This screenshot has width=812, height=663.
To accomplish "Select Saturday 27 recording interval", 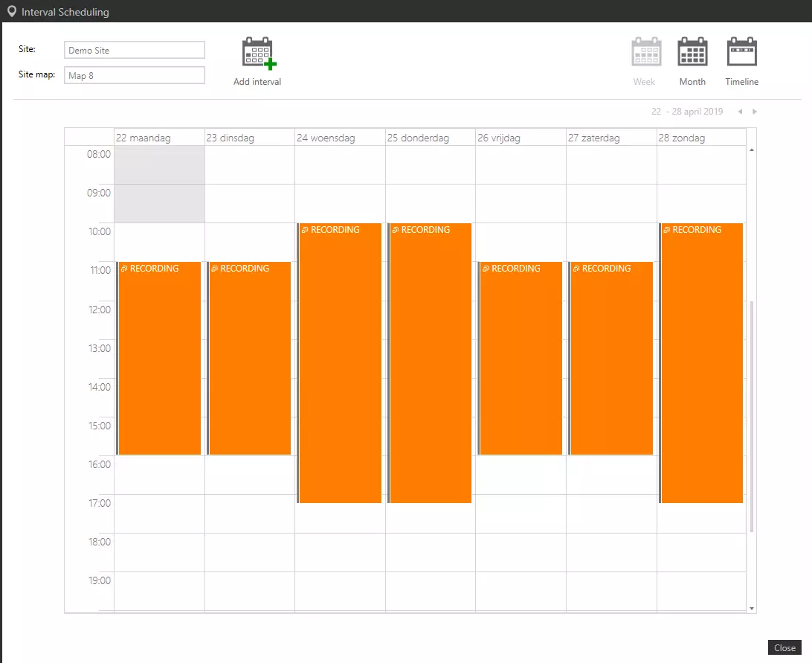I will pyautogui.click(x=610, y=358).
